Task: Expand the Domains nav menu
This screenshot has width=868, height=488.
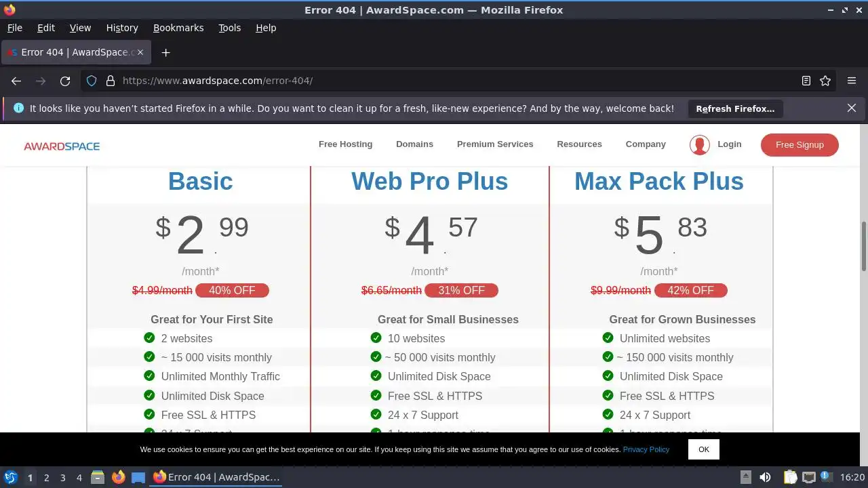Action: pos(414,144)
